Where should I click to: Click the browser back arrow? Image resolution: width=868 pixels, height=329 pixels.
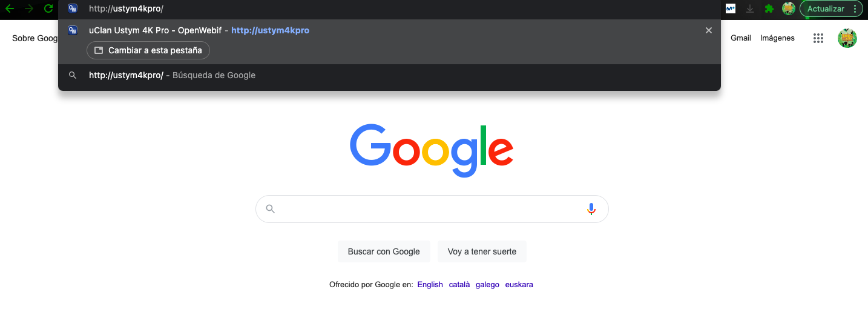pyautogui.click(x=10, y=8)
